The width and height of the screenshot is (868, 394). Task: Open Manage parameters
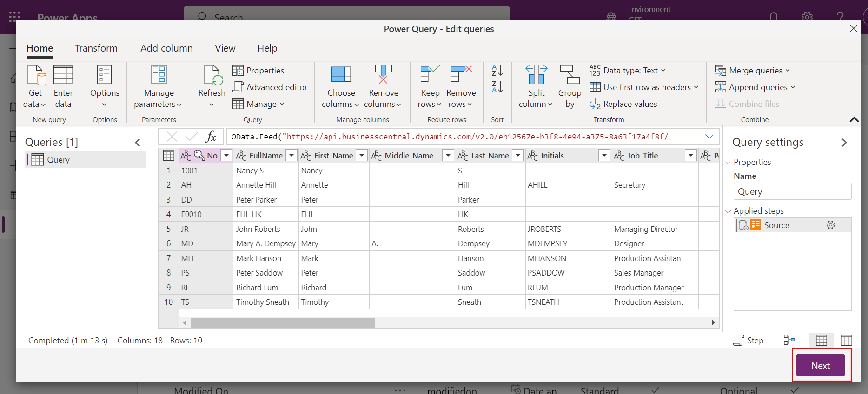[x=158, y=87]
